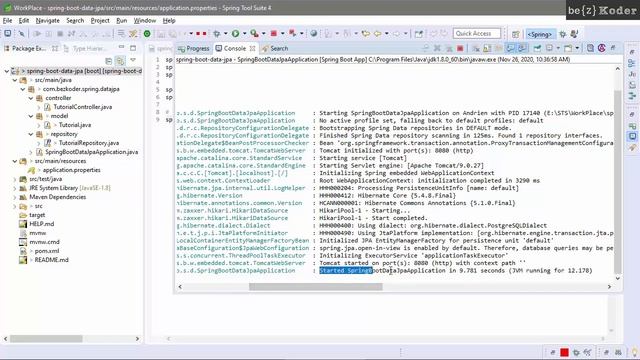Select TutorialRepository.java in the tree

89,143
